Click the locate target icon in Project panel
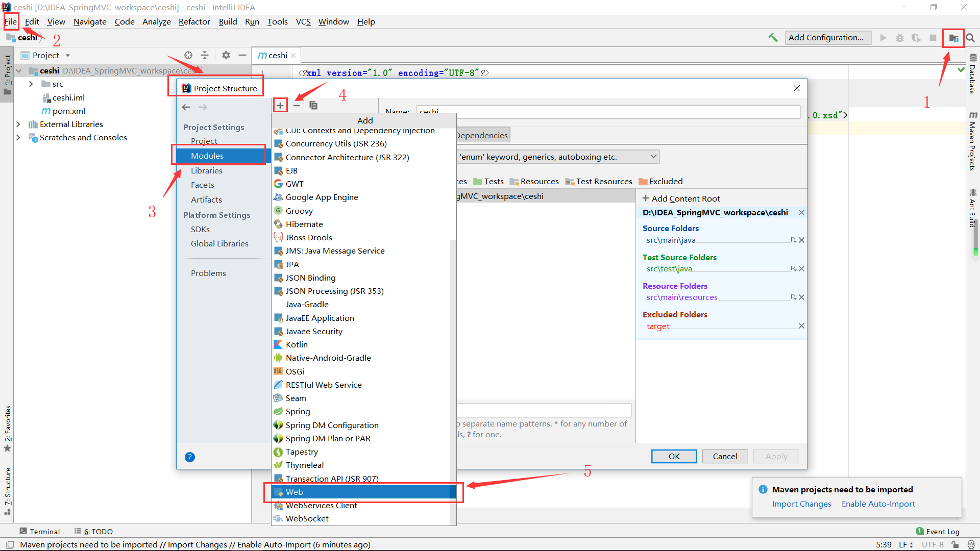The width and height of the screenshot is (980, 551). pos(188,55)
